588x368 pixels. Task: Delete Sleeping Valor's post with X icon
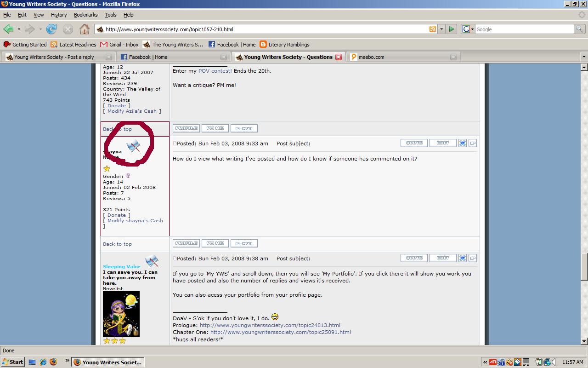[x=463, y=258]
